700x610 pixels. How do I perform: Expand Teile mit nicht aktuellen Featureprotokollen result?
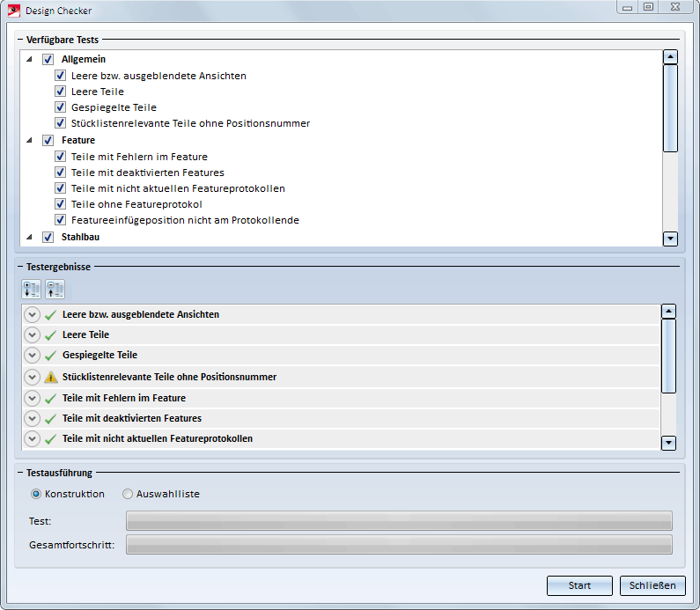click(33, 438)
